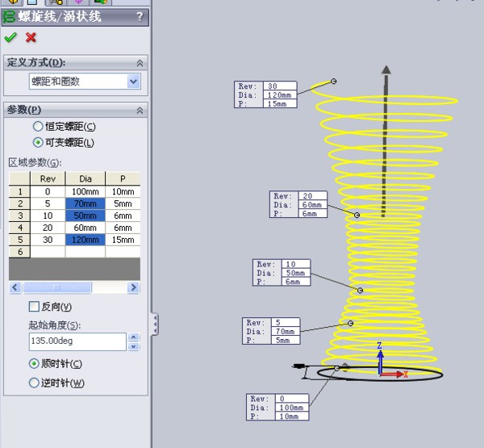Choose 逆时针 counterclockwise option
The image size is (484, 448).
pyautogui.click(x=34, y=383)
